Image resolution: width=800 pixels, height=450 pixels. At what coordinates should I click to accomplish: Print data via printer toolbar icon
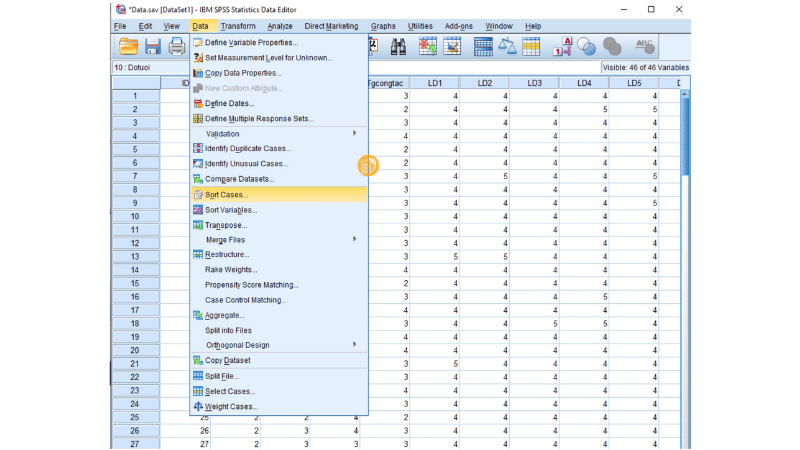[177, 46]
